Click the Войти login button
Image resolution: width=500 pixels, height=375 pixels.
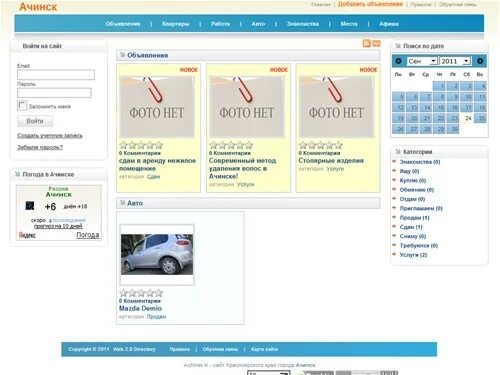[x=35, y=121]
